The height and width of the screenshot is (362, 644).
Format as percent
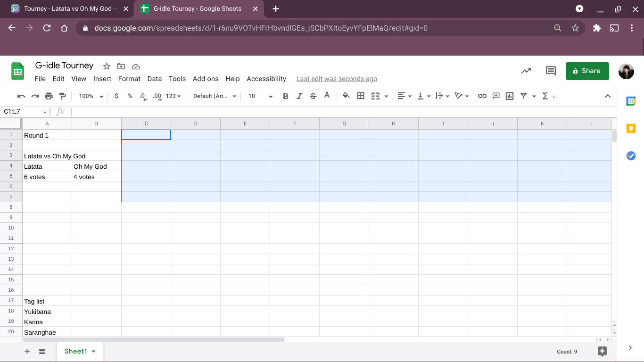130,96
